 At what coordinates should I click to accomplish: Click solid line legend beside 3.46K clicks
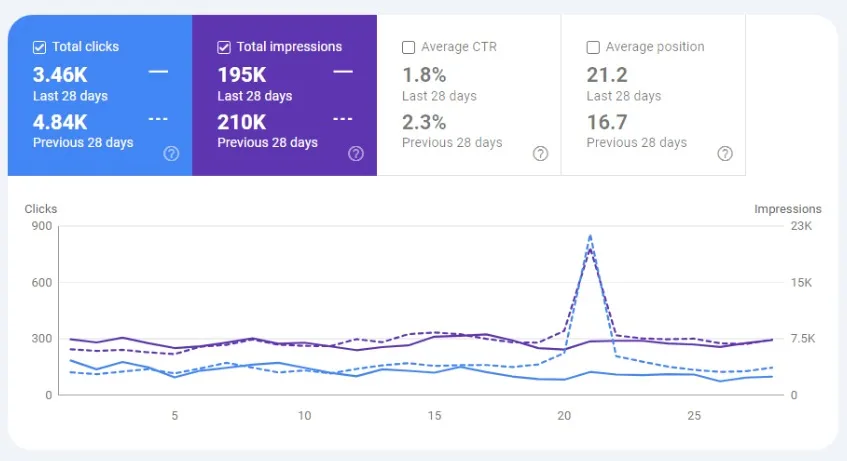click(158, 72)
